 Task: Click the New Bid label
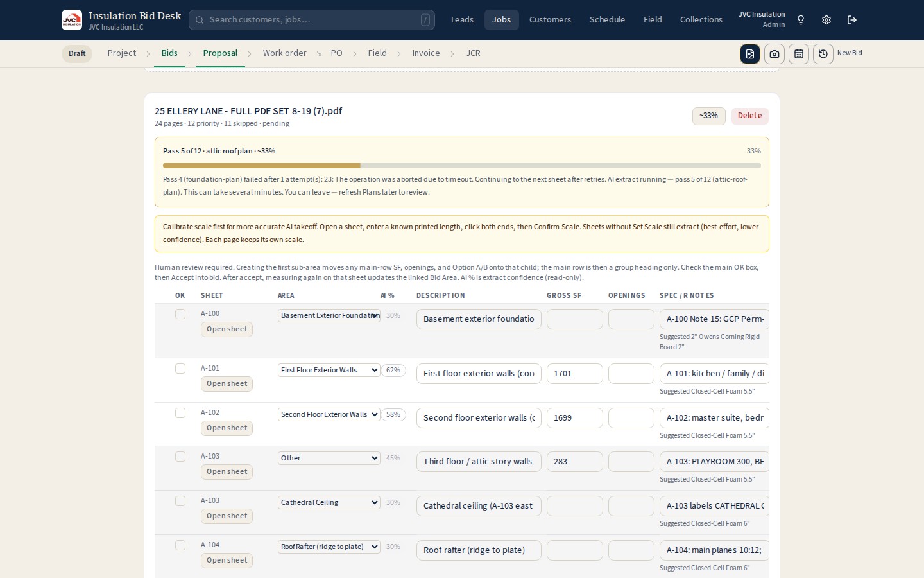[x=850, y=53]
